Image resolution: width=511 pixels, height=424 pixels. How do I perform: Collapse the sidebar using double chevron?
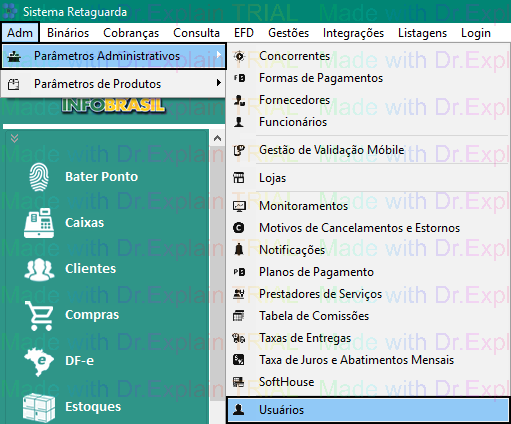tap(14, 138)
